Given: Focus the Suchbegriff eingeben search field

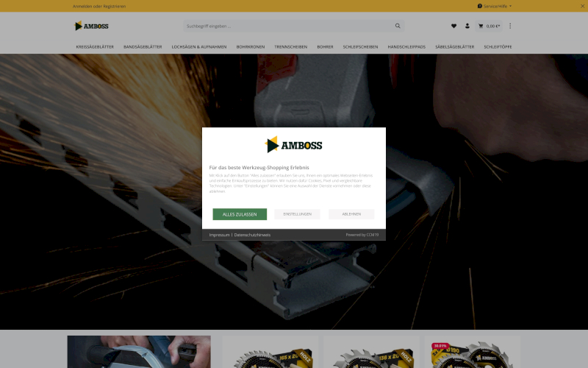Looking at the screenshot, I should 287,26.
